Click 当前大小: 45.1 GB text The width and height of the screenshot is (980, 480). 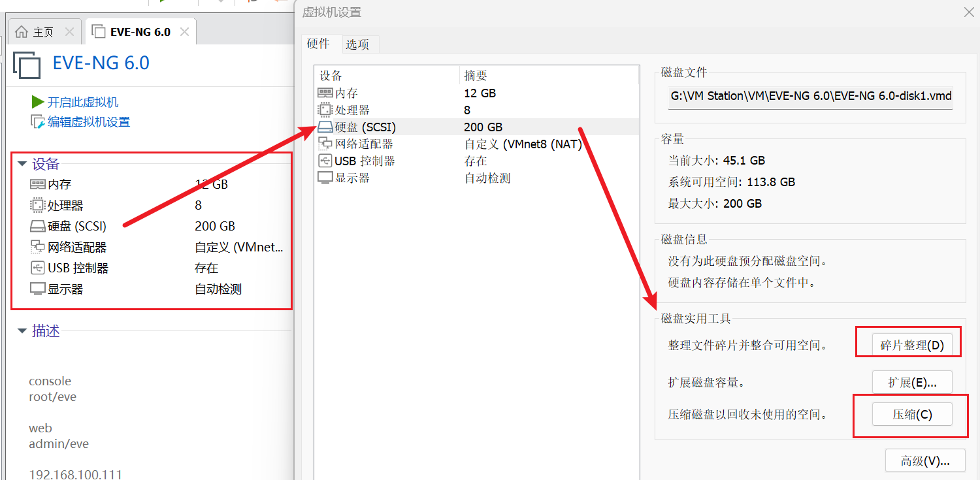coord(716,161)
